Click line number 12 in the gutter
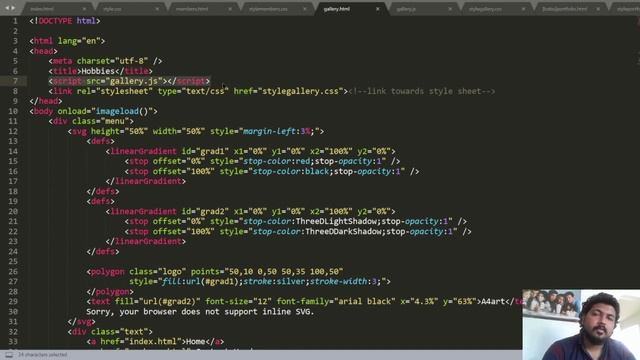Image resolution: width=640 pixels, height=360 pixels. click(13, 131)
